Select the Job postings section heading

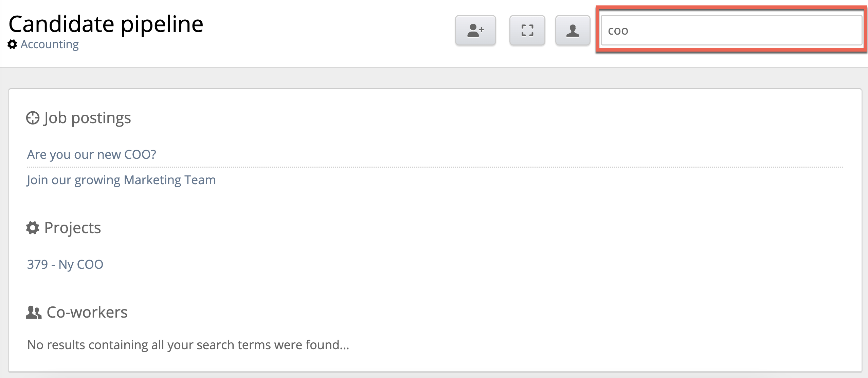[x=87, y=118]
